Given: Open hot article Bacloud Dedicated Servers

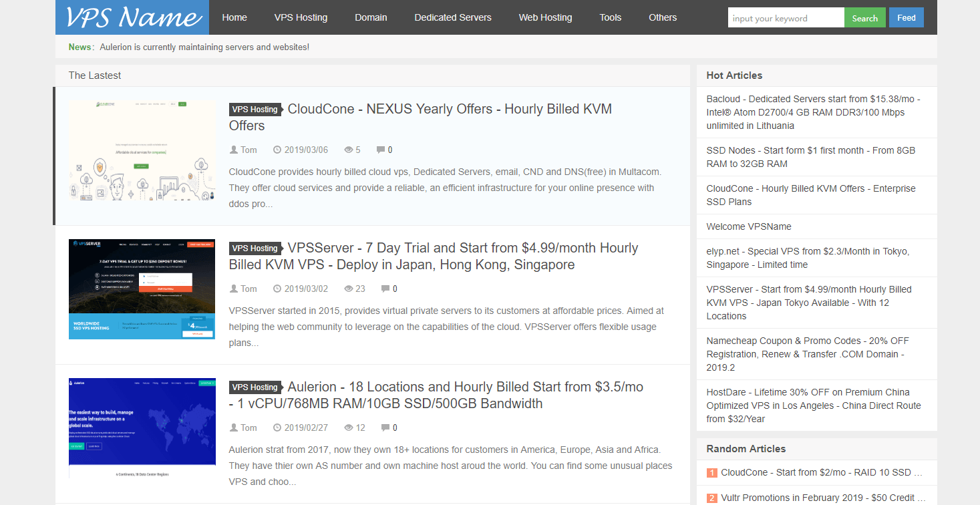Looking at the screenshot, I should [x=814, y=112].
